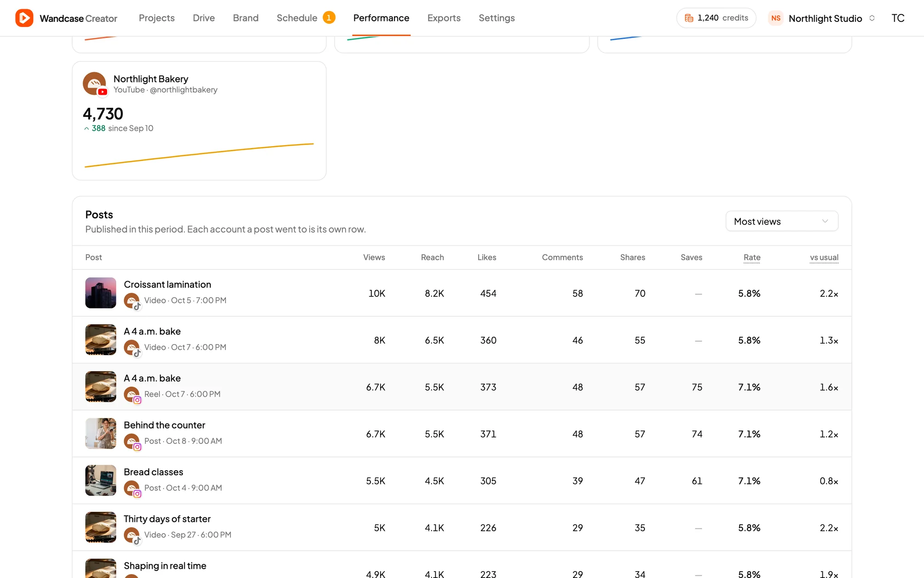The height and width of the screenshot is (578, 924).
Task: Click the Schedule notification badge showing 1
Action: pos(329,18)
